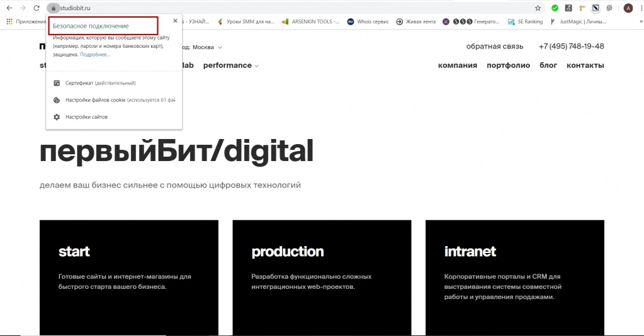Open the Extensions puzzle icon

(x=608, y=8)
